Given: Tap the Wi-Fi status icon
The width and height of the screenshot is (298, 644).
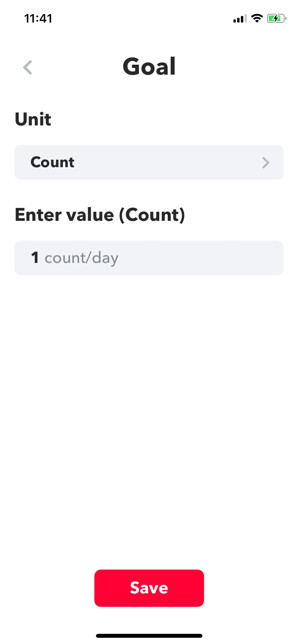Looking at the screenshot, I should tap(257, 18).
